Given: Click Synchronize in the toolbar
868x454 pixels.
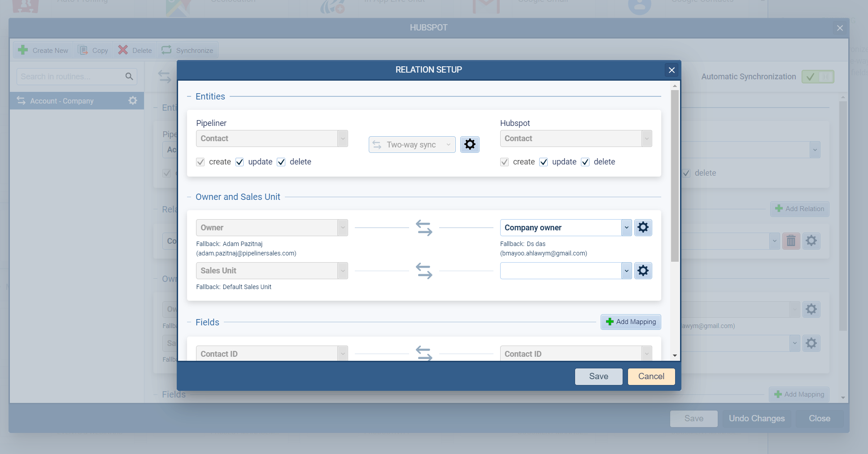Looking at the screenshot, I should click(x=188, y=50).
